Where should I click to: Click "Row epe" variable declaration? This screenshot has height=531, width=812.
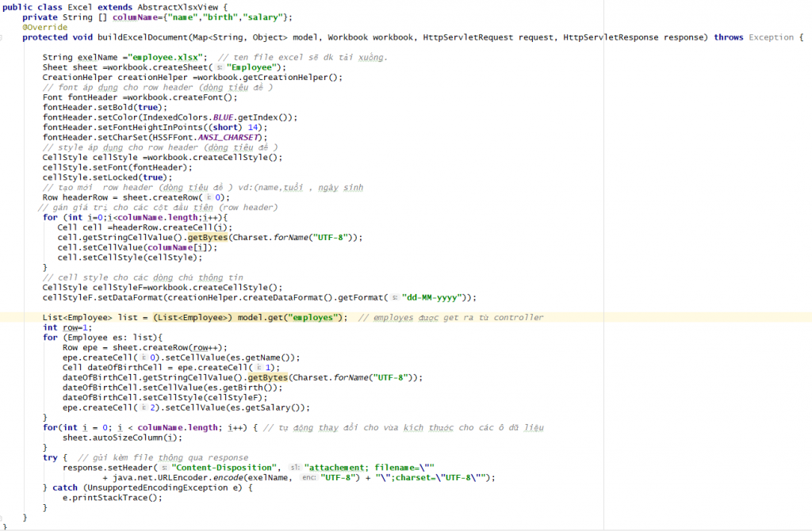pos(80,348)
